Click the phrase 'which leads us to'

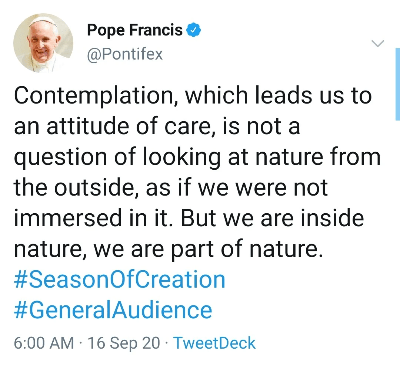(278, 96)
